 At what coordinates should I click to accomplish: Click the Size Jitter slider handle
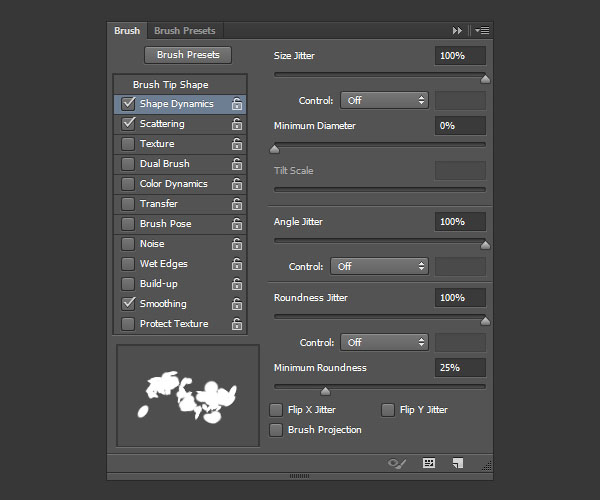pyautogui.click(x=485, y=79)
